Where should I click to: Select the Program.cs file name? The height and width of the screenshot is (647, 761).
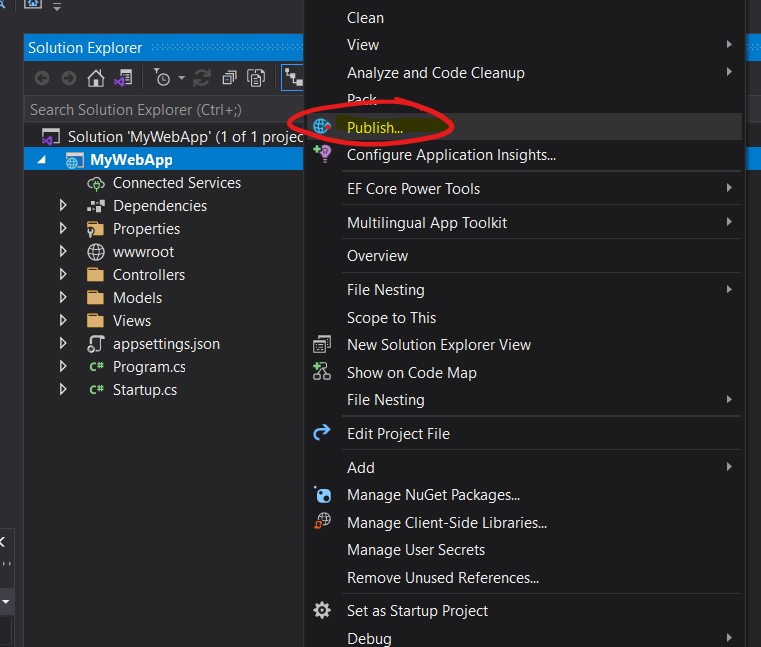tap(149, 367)
